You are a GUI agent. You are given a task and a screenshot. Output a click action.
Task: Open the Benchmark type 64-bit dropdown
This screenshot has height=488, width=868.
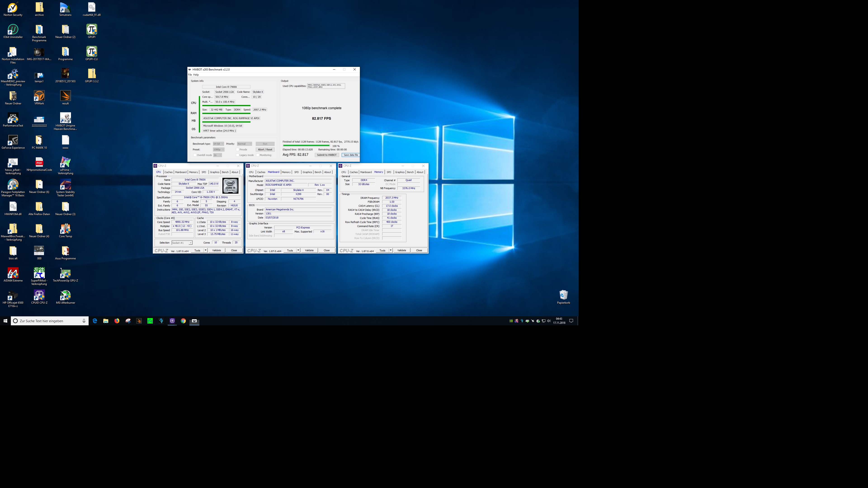[x=218, y=144]
